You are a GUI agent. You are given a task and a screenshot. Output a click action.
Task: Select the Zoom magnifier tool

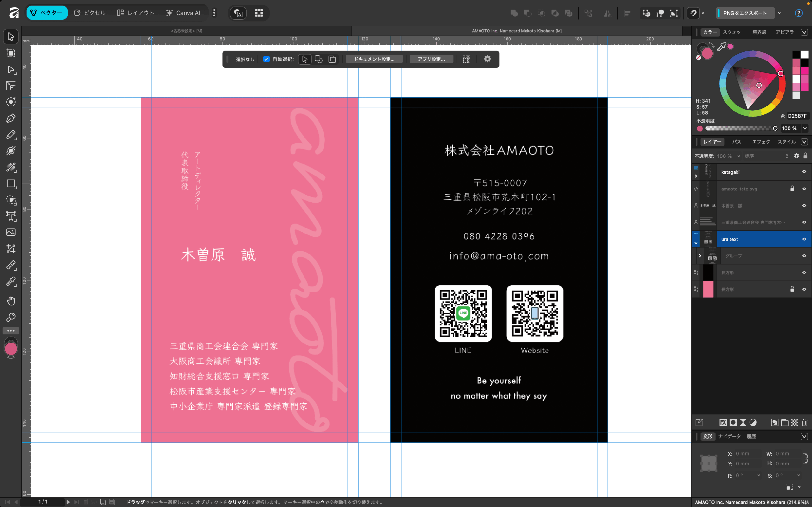11,317
